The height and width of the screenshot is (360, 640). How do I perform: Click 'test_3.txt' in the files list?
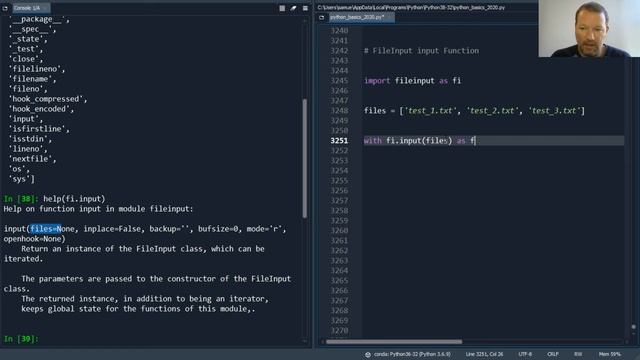point(555,111)
